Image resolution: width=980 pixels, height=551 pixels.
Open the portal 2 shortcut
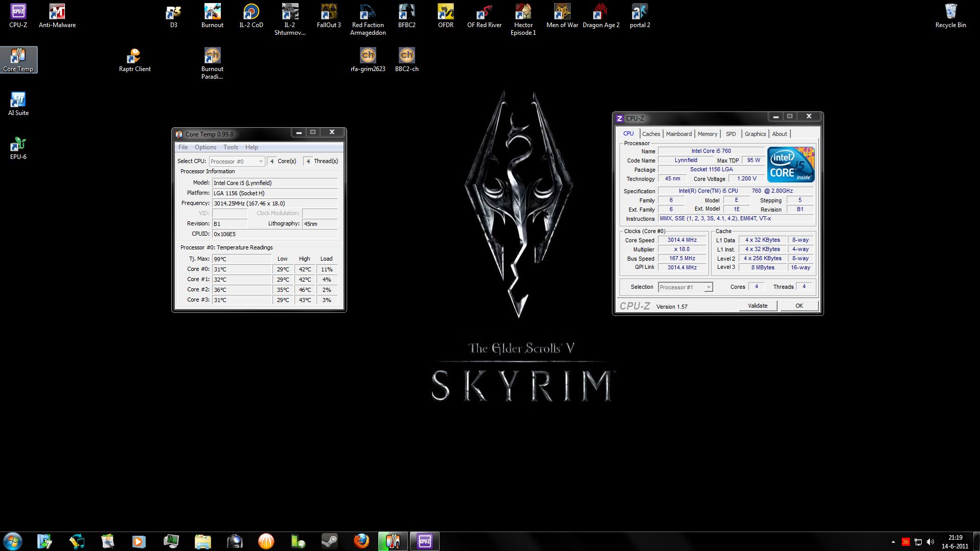pyautogui.click(x=640, y=16)
